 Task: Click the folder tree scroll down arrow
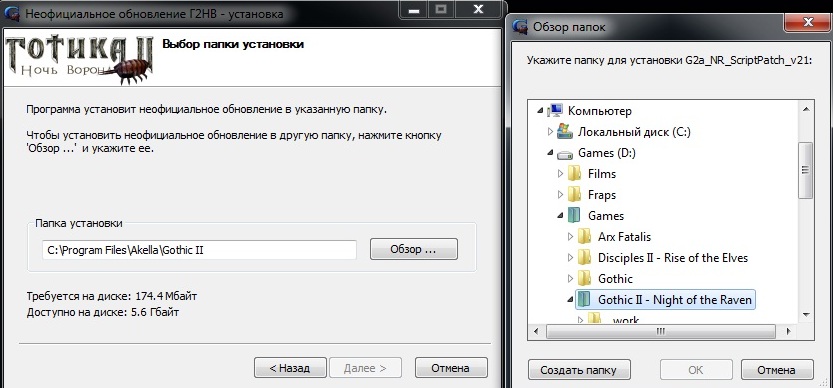pyautogui.click(x=806, y=315)
